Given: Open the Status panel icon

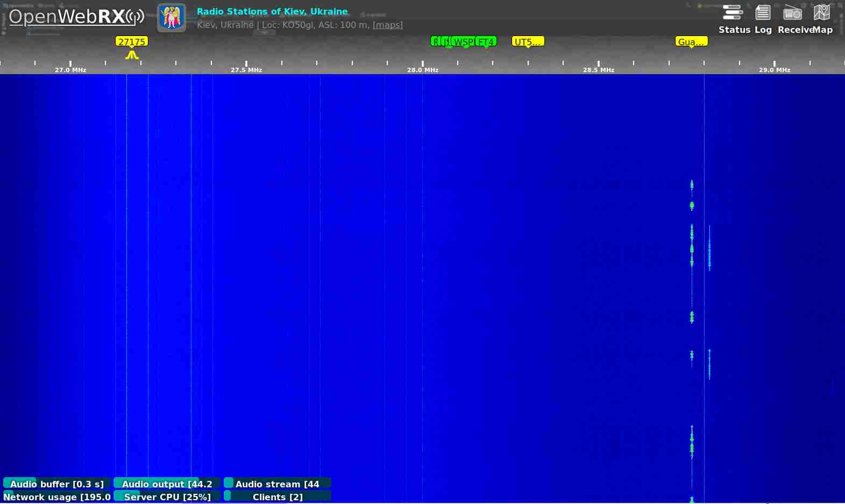Looking at the screenshot, I should (x=734, y=19).
